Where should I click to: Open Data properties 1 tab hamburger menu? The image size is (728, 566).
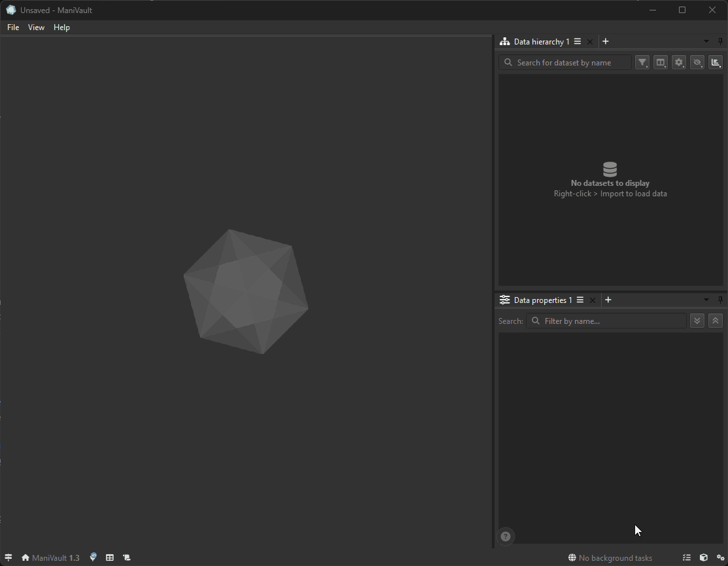[x=580, y=300]
